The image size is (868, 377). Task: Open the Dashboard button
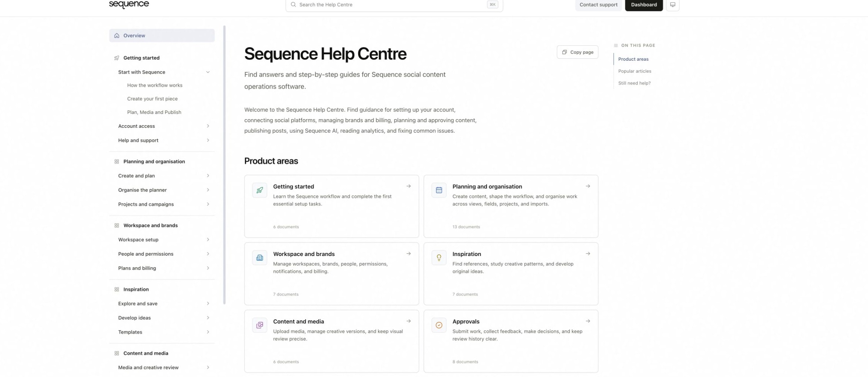[644, 5]
